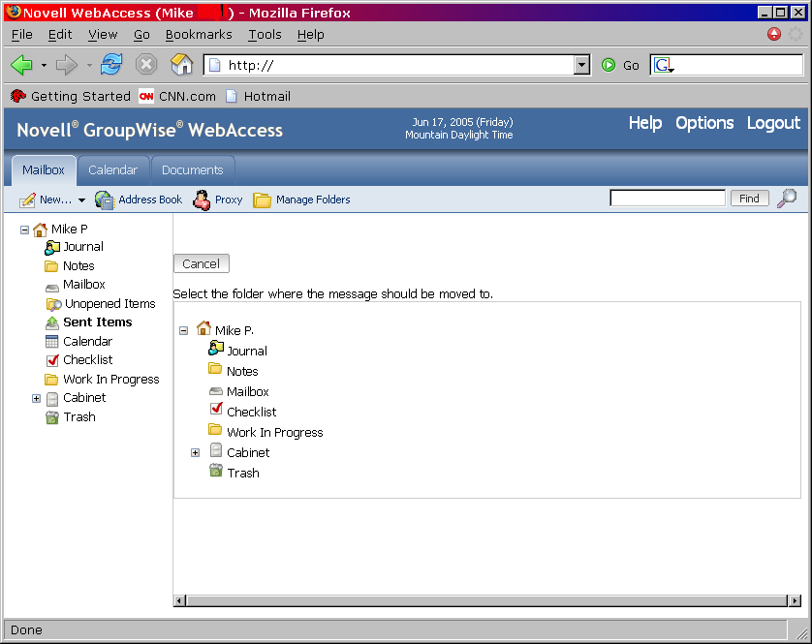Expand Cabinet in the move-folder list
Viewport: 812px width, 644px height.
(x=195, y=452)
